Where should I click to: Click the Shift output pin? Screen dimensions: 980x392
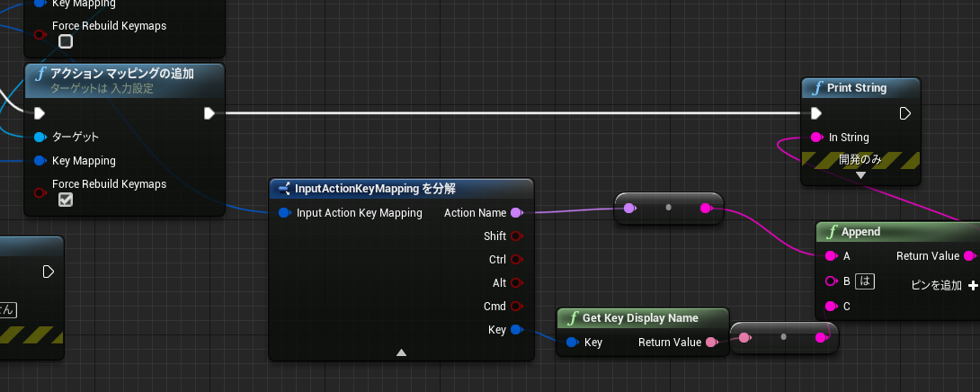pyautogui.click(x=517, y=236)
